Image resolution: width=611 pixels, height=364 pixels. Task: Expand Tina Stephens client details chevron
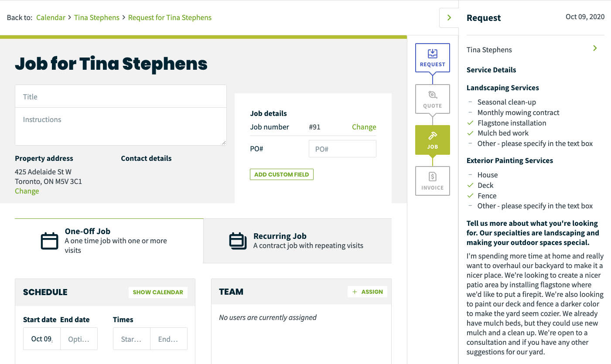tap(595, 48)
